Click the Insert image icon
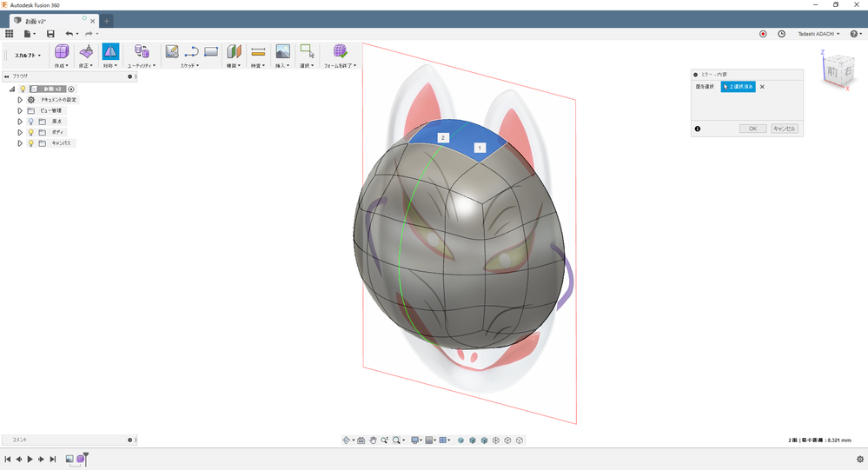Image resolution: width=868 pixels, height=470 pixels. point(282,51)
